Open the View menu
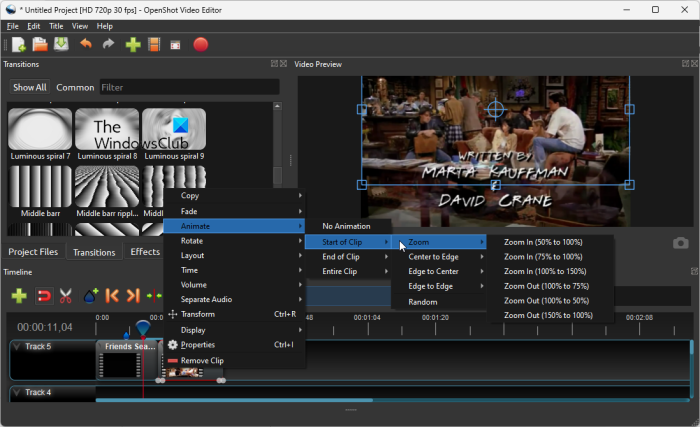The image size is (700, 427). [x=80, y=26]
